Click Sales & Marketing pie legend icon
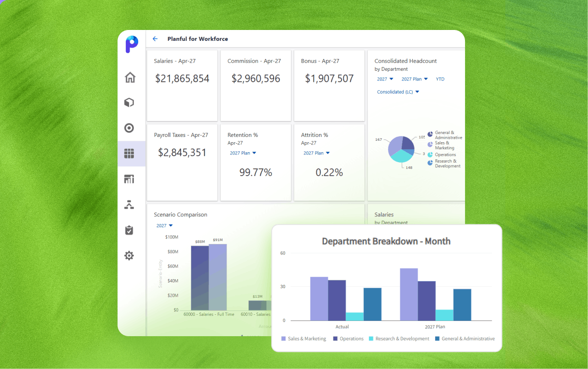Screen dimensions: 588x369 tap(430, 145)
